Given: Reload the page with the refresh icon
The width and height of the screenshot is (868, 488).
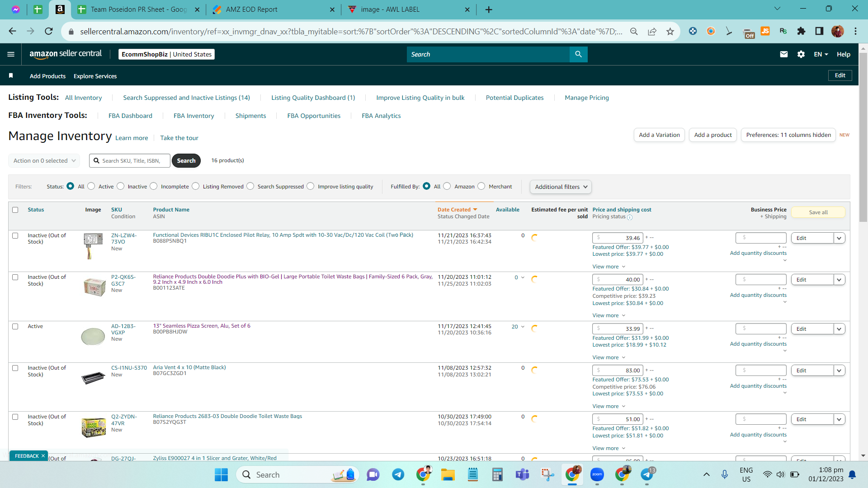Looking at the screenshot, I should 49,31.
